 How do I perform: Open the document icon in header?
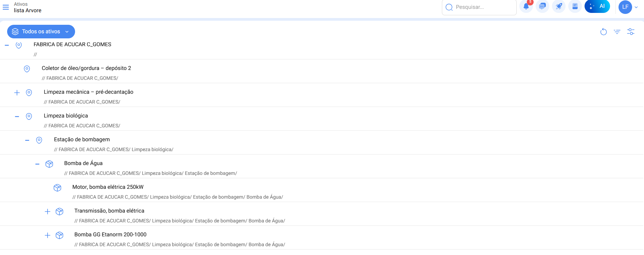point(575,6)
